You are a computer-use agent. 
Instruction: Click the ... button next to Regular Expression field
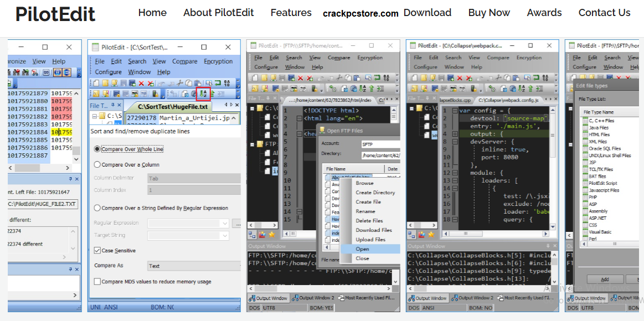pos(236,223)
